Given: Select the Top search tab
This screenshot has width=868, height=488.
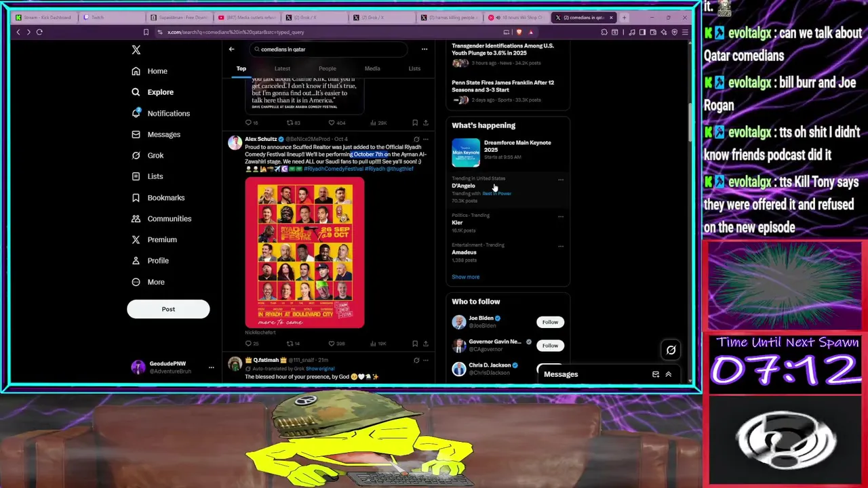Looking at the screenshot, I should pos(241,68).
